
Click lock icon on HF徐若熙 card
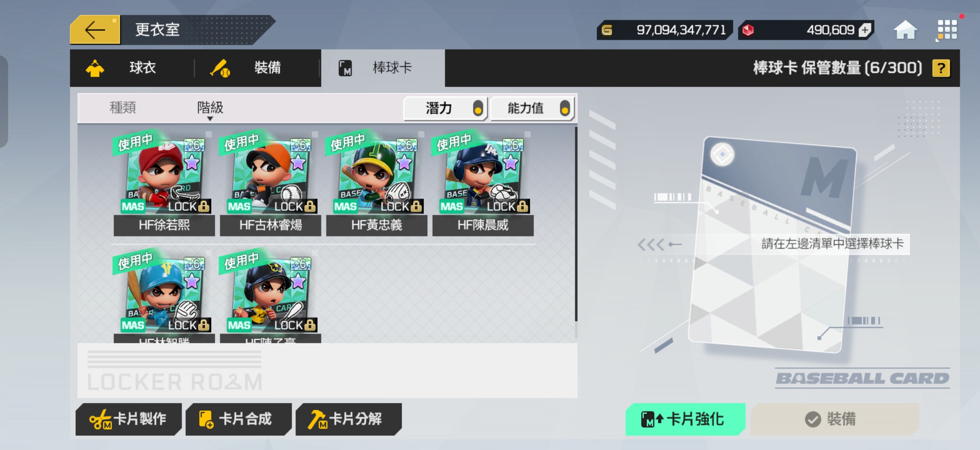204,206
